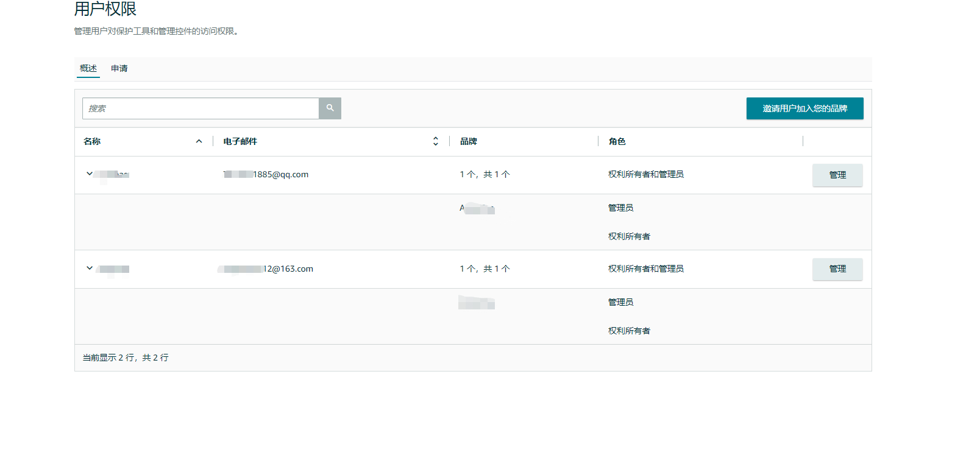The image size is (980, 458).
Task: Click 邀请用户加入您的品牌 button
Action: pyautogui.click(x=804, y=108)
